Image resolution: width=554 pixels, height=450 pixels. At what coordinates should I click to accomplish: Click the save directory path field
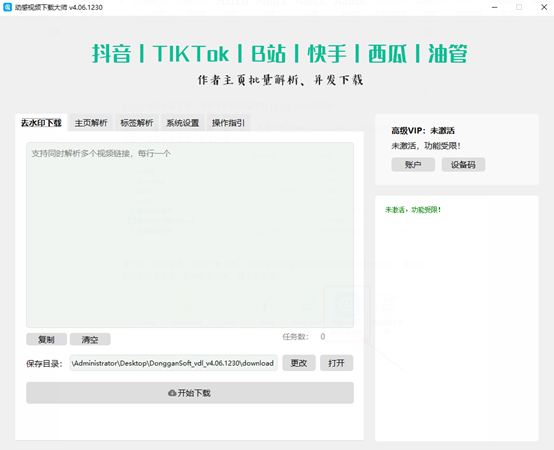tap(173, 363)
